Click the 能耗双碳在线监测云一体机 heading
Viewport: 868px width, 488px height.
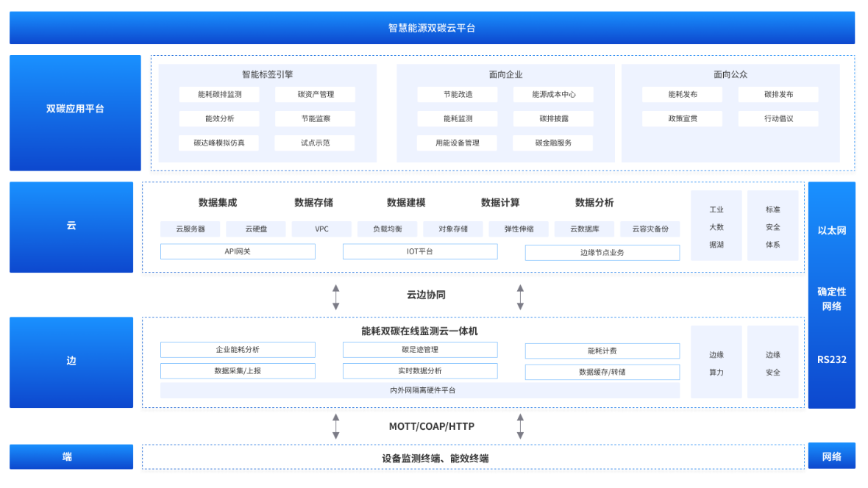(x=419, y=331)
